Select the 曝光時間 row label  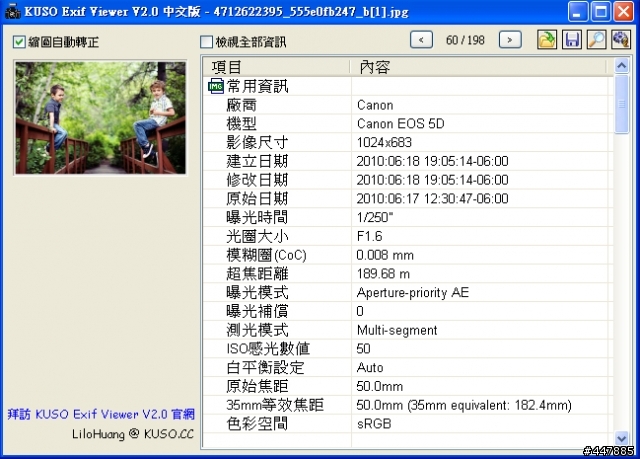click(x=257, y=217)
